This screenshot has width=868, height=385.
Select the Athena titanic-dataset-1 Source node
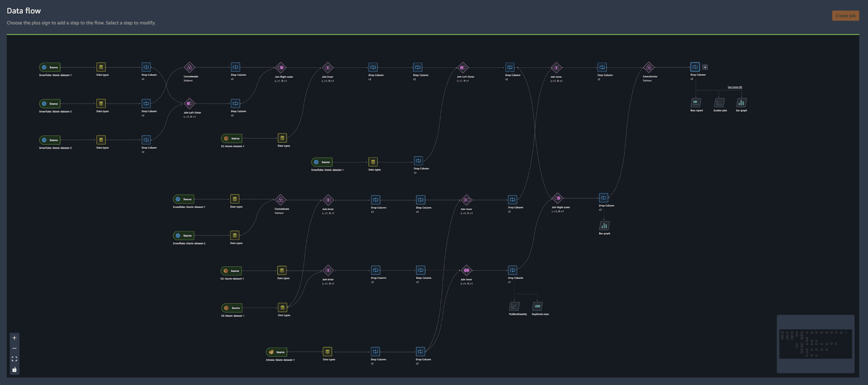point(277,352)
